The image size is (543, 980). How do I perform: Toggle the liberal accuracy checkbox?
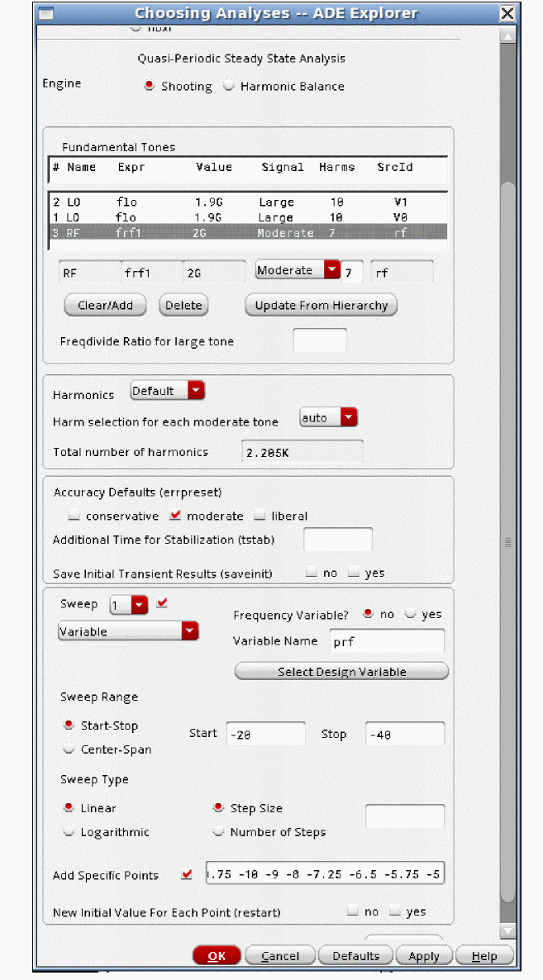(260, 516)
